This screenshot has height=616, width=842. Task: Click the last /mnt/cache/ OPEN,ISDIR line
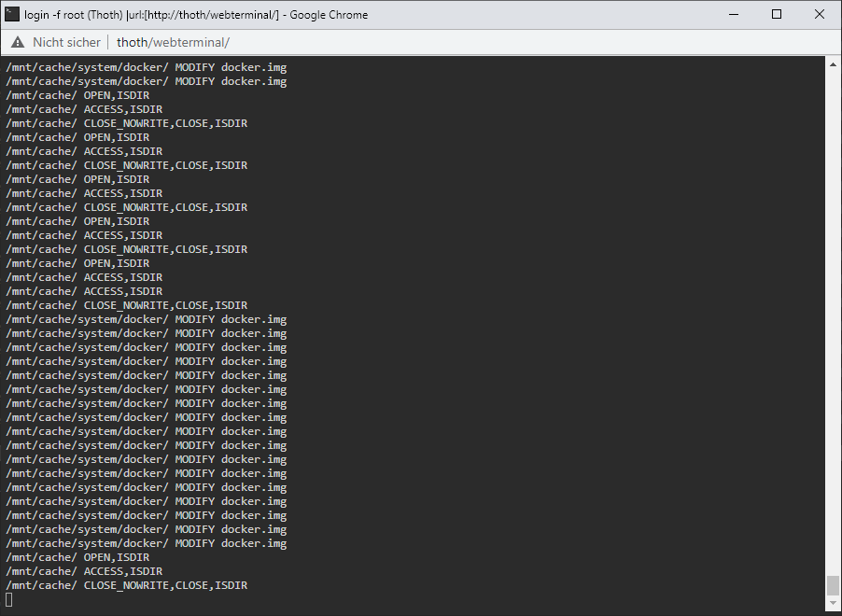77,557
